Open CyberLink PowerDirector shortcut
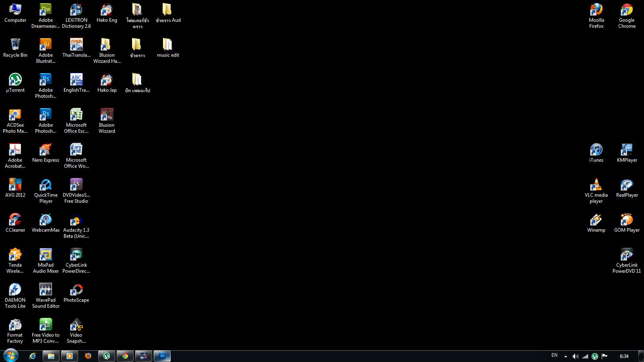This screenshot has width=644, height=362. tap(76, 261)
